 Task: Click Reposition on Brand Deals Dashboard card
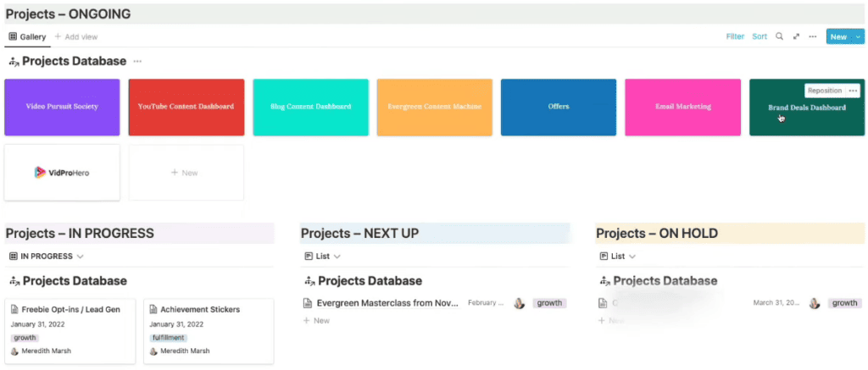tap(824, 91)
